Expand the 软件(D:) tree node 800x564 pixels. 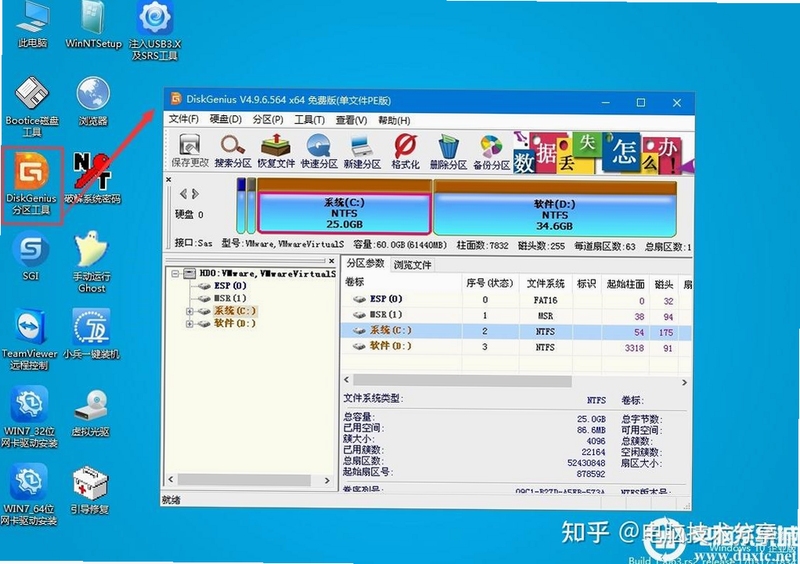(x=190, y=324)
